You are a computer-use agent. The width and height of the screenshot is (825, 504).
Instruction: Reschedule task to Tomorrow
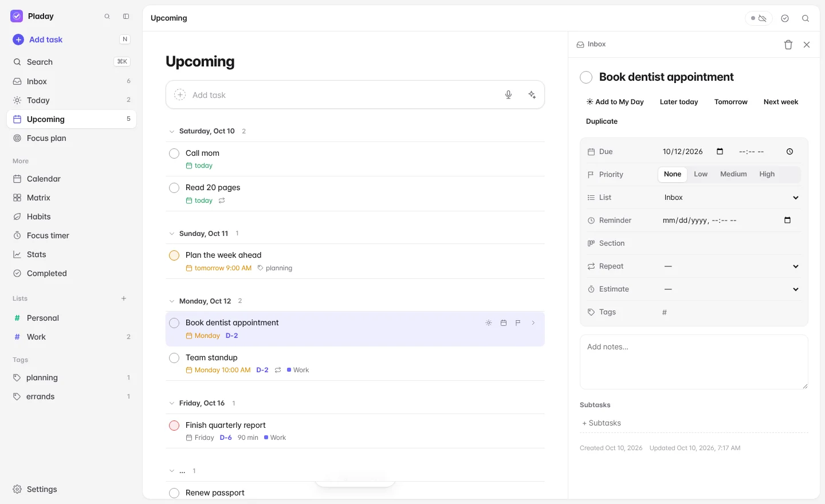[x=731, y=102]
